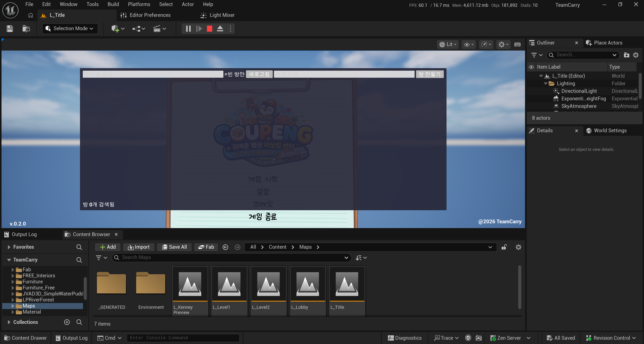Screen dimensions: 644x344
Task: Toggle the 빈 방만 checkbox
Action: coord(226,74)
